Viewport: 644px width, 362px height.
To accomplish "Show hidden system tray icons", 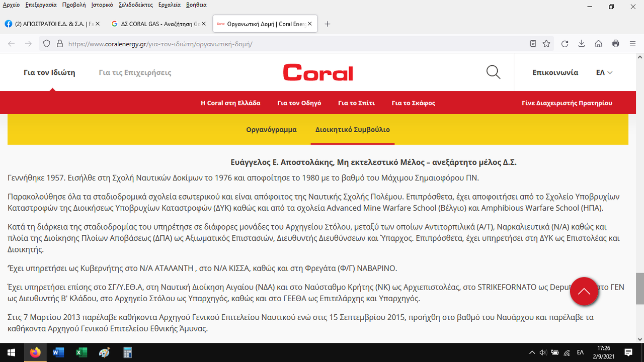I will coord(532,352).
